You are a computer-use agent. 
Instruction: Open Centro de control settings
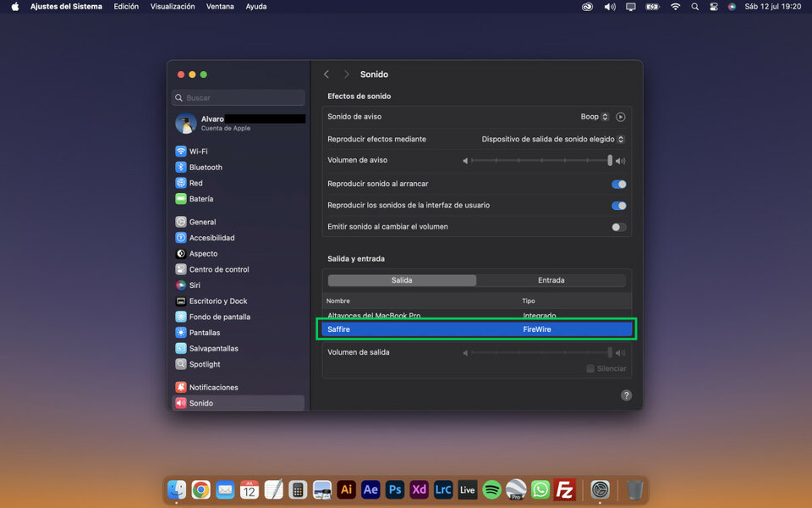click(x=218, y=269)
